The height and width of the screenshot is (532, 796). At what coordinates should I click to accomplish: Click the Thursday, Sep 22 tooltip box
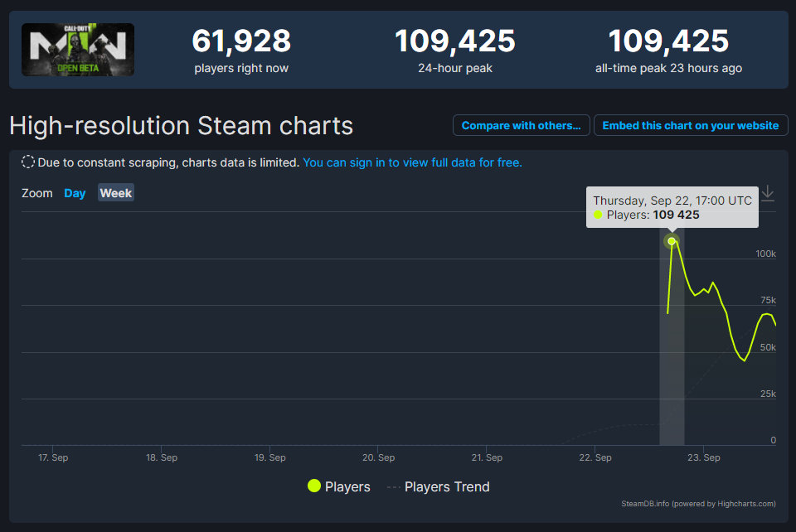click(672, 207)
